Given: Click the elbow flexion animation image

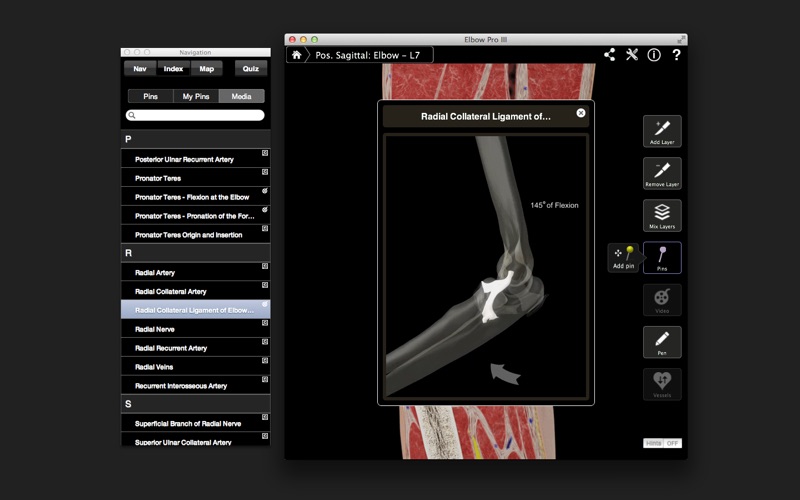Looking at the screenshot, I should click(486, 266).
